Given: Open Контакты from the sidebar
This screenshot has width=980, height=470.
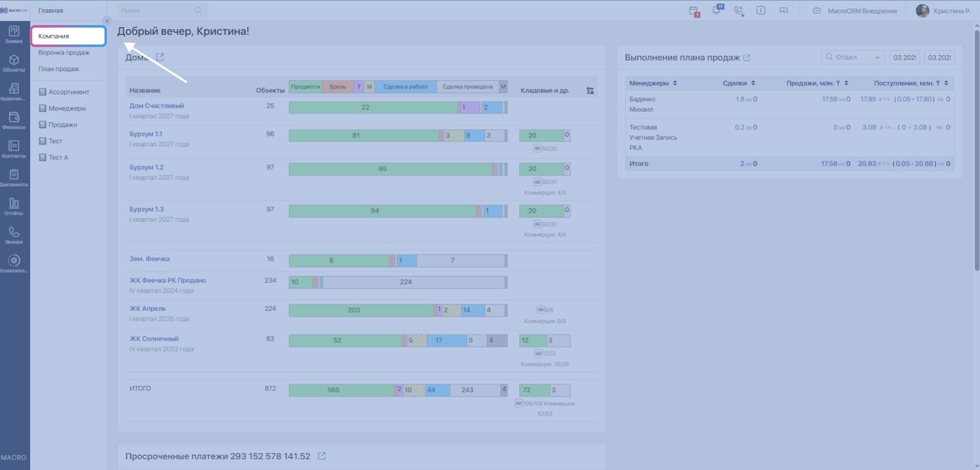Looking at the screenshot, I should pyautogui.click(x=13, y=149).
